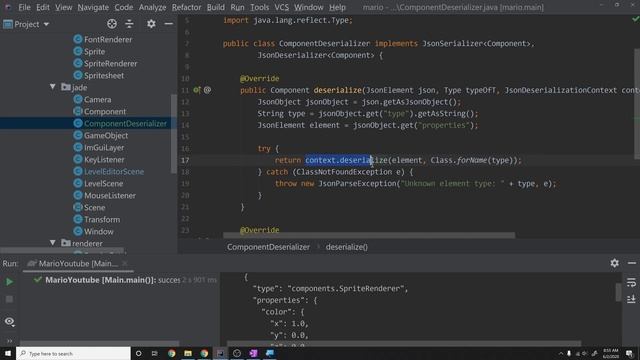Click the implements-method gutter icon on line 11

[197, 90]
